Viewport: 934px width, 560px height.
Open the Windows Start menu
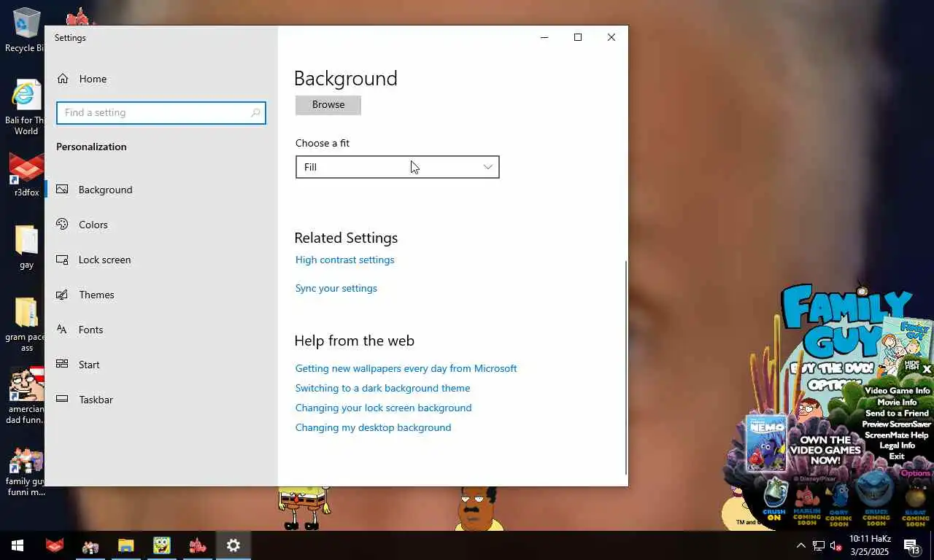point(18,545)
